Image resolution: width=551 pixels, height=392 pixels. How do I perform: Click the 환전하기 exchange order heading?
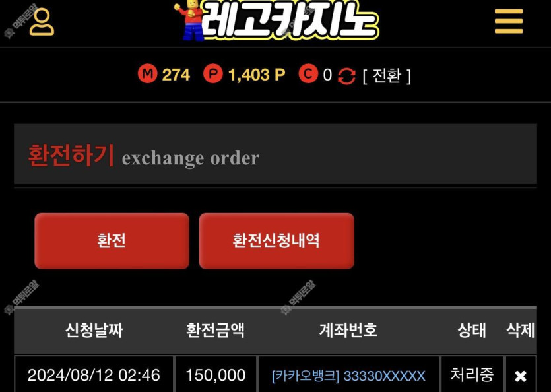click(x=144, y=155)
